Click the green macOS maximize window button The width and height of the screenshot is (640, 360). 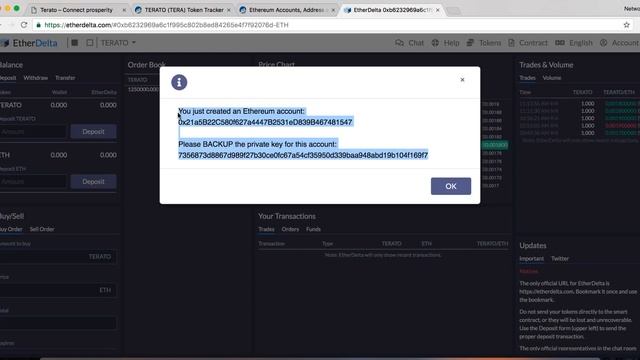click(17, 8)
